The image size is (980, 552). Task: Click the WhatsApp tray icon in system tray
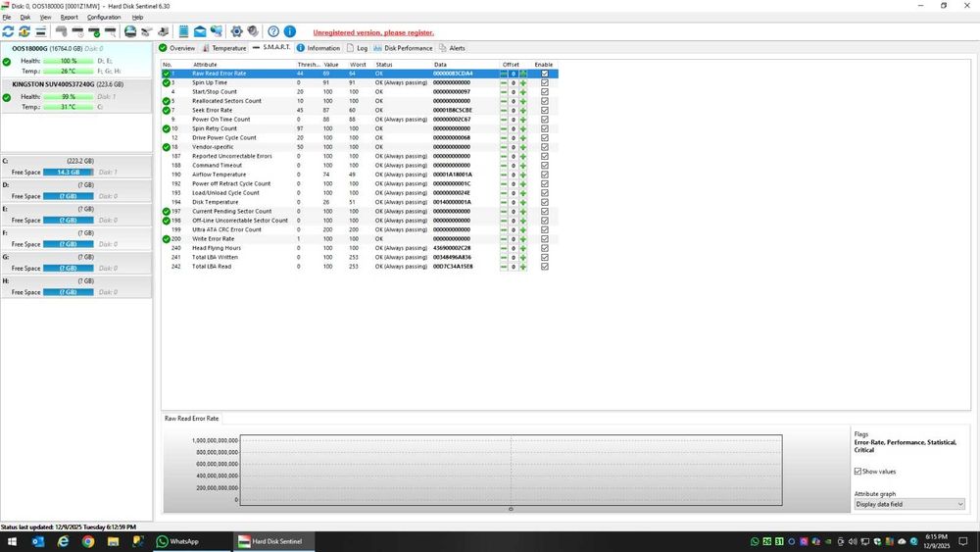point(755,541)
